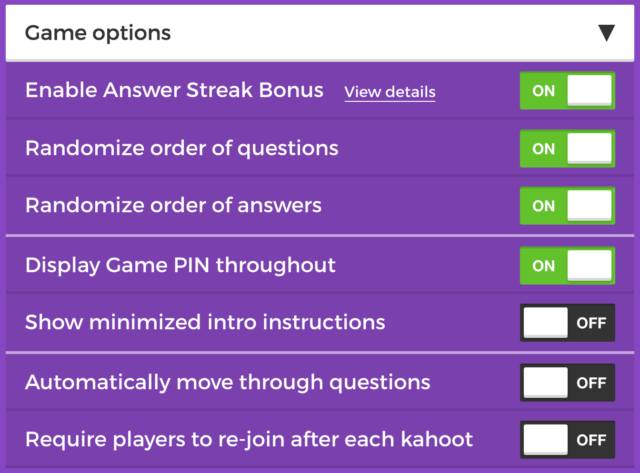
Task: Enable Require players to re-join toggle
Action: (x=566, y=439)
